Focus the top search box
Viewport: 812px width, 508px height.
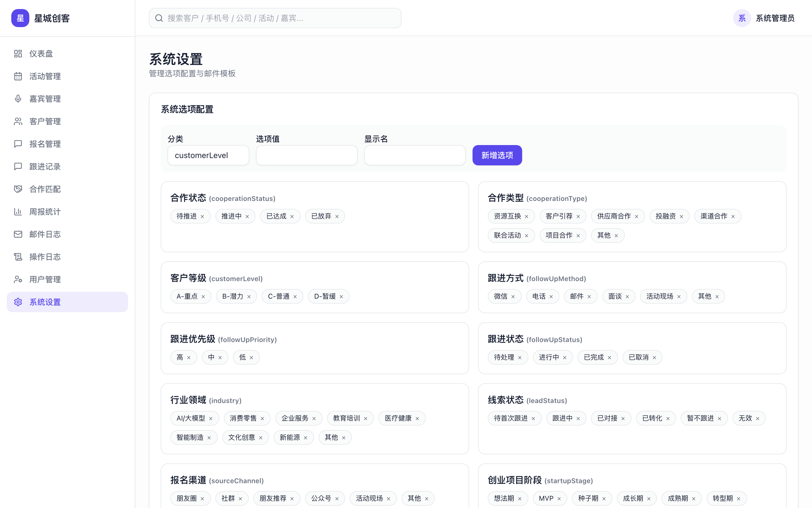point(275,18)
